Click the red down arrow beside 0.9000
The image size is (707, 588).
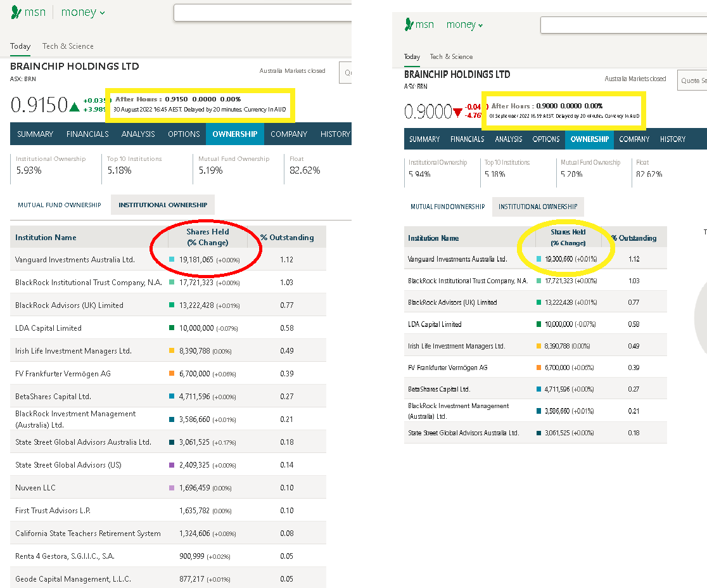coord(457,113)
